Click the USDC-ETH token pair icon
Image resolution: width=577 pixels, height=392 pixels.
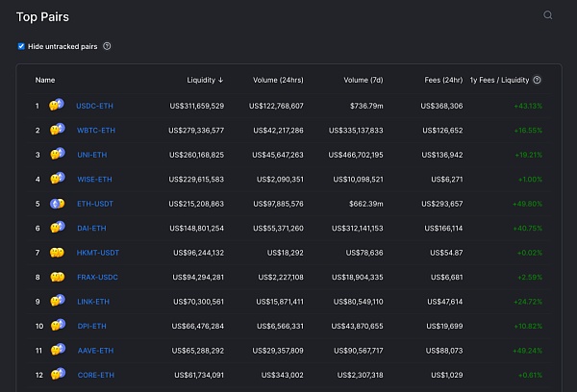pyautogui.click(x=58, y=106)
